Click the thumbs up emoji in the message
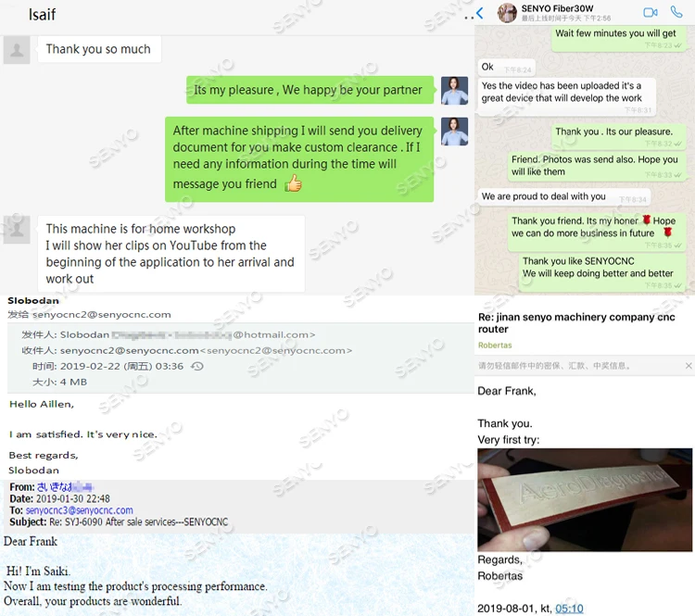The height and width of the screenshot is (616, 695). [293, 183]
